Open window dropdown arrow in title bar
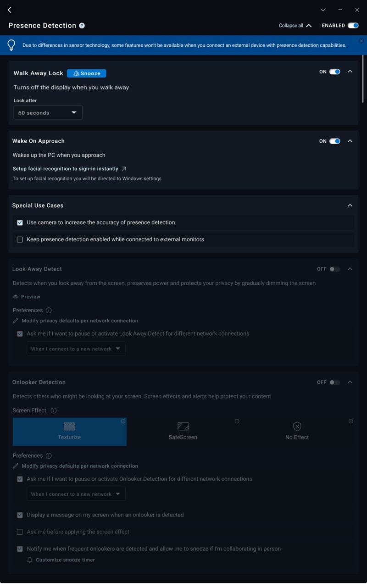This screenshot has height=588, width=367. click(323, 10)
